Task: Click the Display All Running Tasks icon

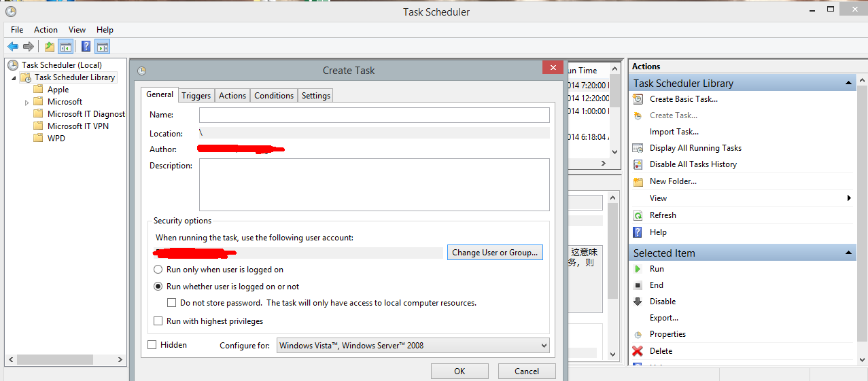Action: [x=638, y=148]
